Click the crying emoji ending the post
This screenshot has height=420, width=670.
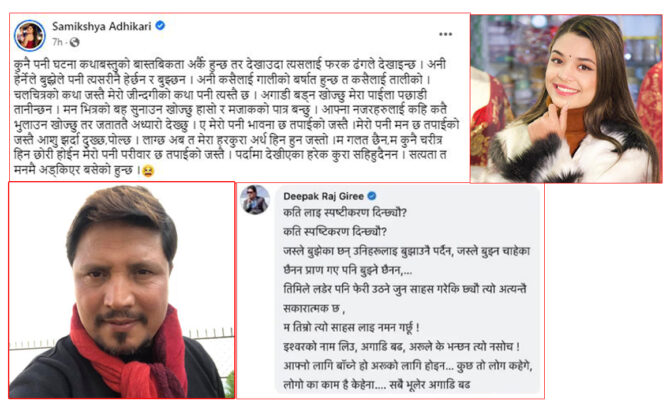[148, 170]
